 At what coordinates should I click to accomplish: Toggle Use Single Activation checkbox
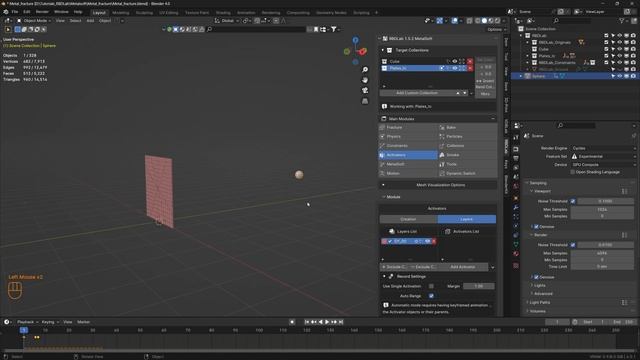pos(431,286)
